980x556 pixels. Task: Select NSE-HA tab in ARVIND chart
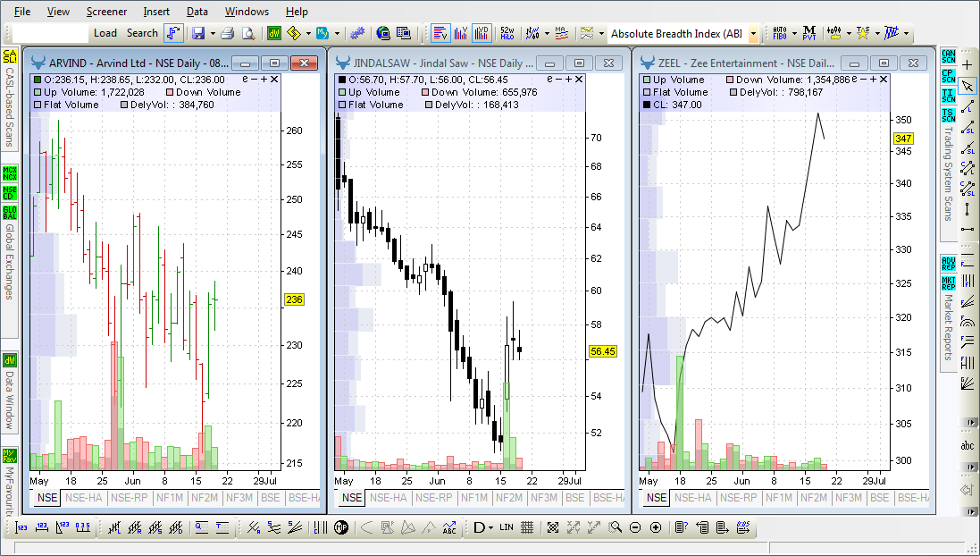(x=84, y=498)
